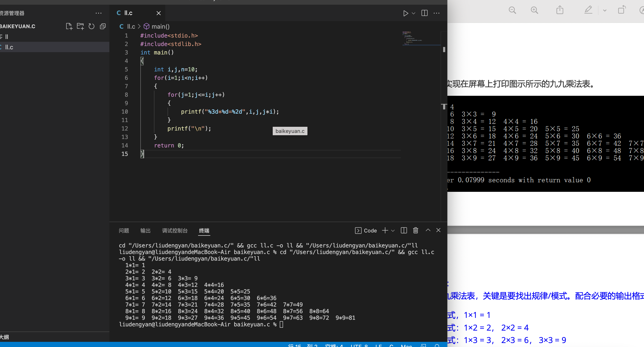Split the terminal panel
This screenshot has width=644, height=347.
click(404, 230)
